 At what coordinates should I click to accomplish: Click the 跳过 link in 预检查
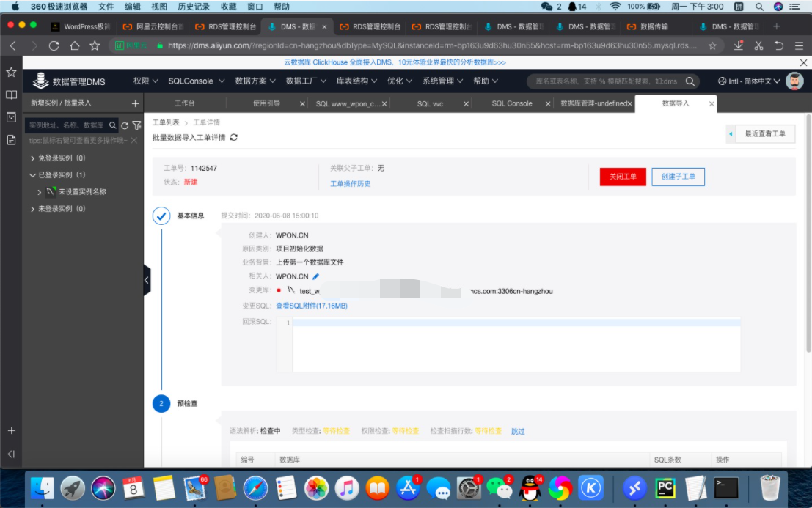click(518, 432)
